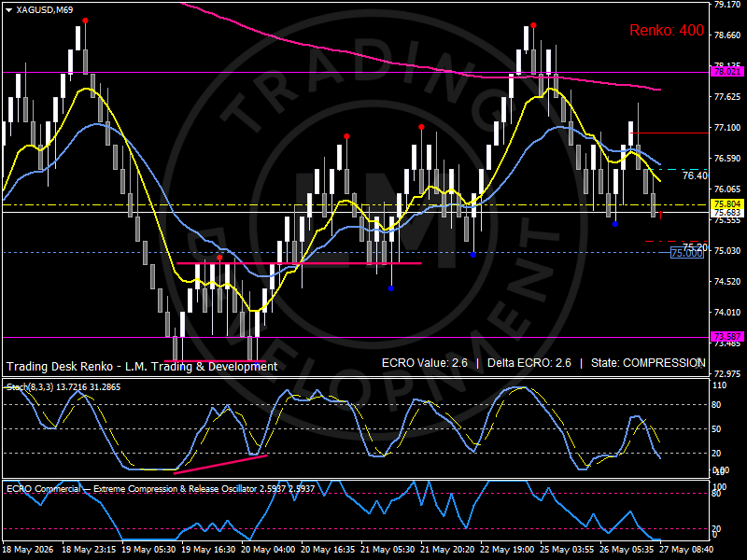This screenshot has width=747, height=560.
Task: Click the 18 May 23:15 time label
Action: click(x=89, y=550)
